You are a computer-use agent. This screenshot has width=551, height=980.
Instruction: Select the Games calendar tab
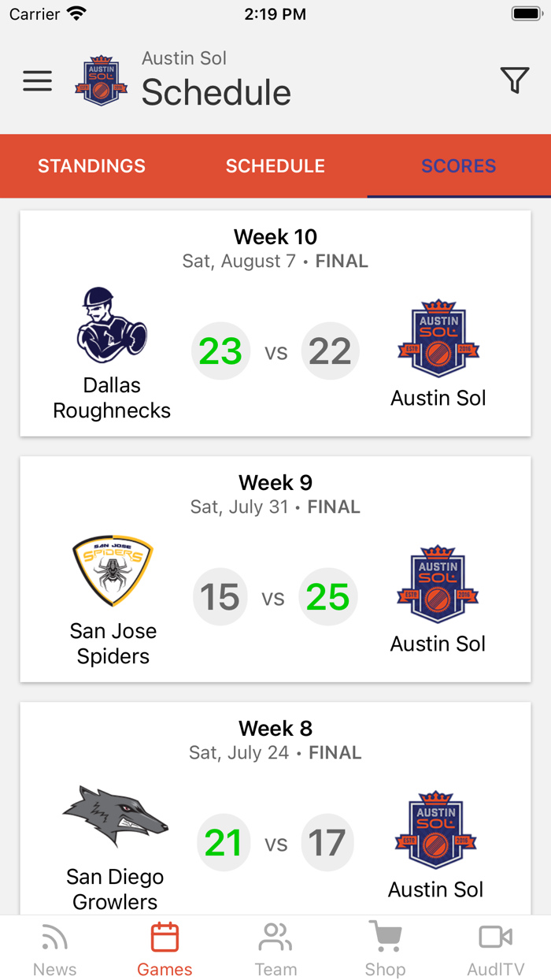165,950
